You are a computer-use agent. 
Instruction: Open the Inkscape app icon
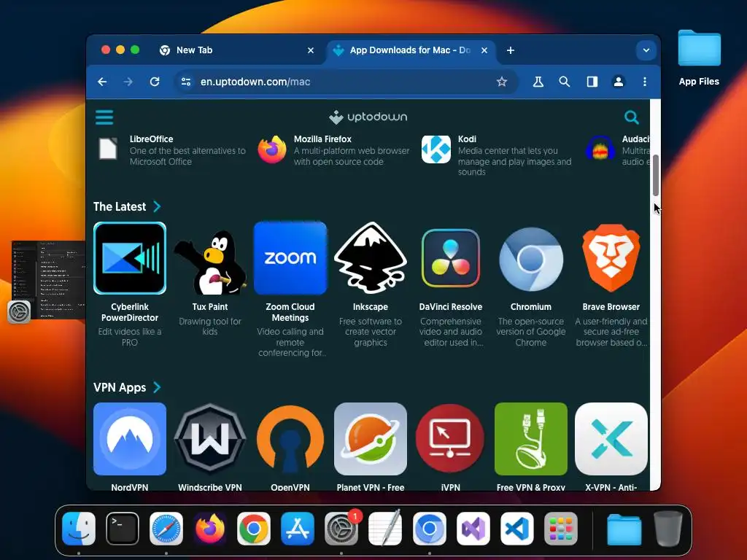[x=370, y=258]
